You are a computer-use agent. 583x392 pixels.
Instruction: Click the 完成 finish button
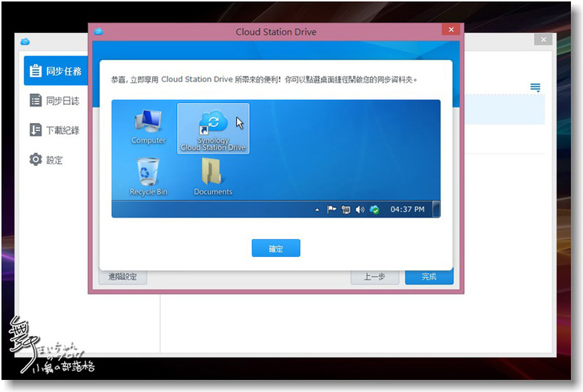(429, 277)
